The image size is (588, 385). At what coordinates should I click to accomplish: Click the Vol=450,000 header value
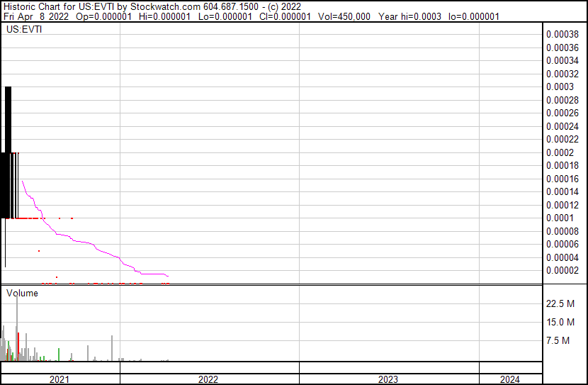coord(344,16)
